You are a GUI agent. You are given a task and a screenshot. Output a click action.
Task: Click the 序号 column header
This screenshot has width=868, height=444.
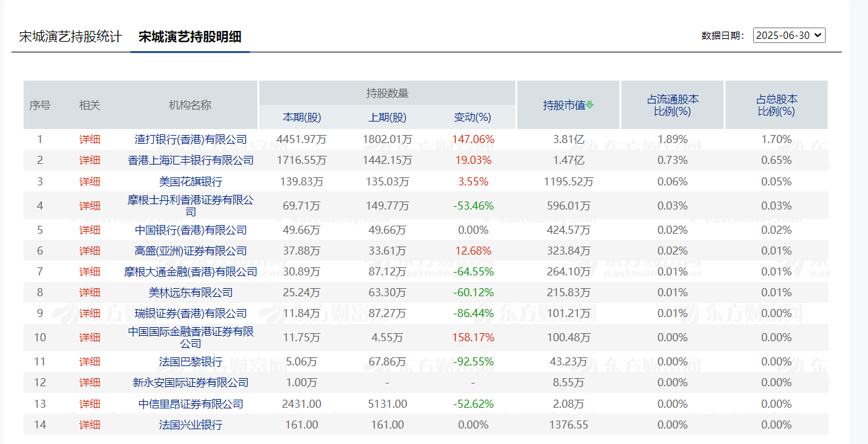[40, 105]
